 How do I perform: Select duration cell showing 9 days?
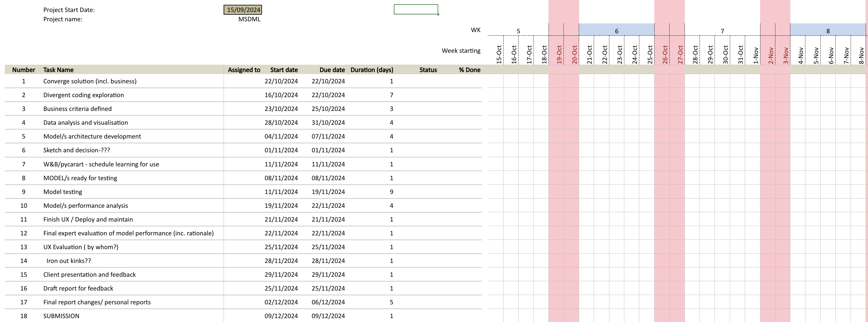pos(391,192)
